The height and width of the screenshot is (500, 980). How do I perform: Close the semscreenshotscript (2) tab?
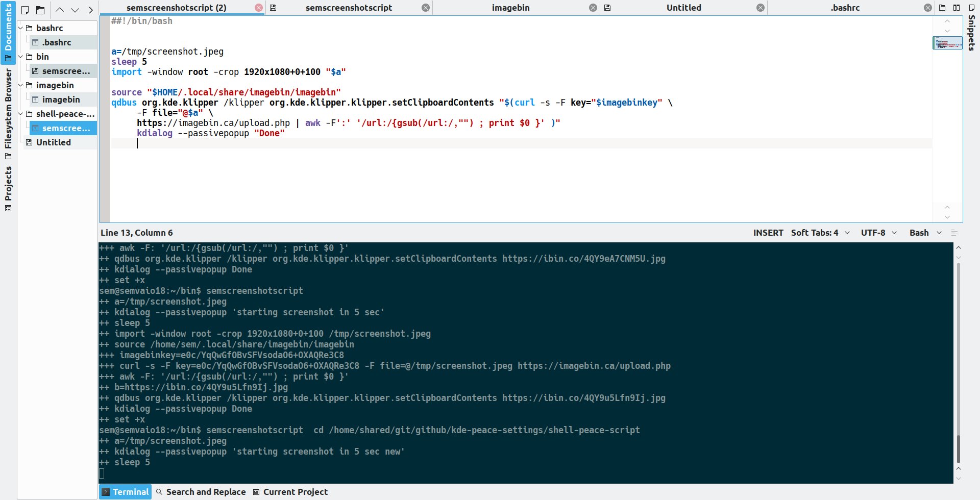point(259,8)
